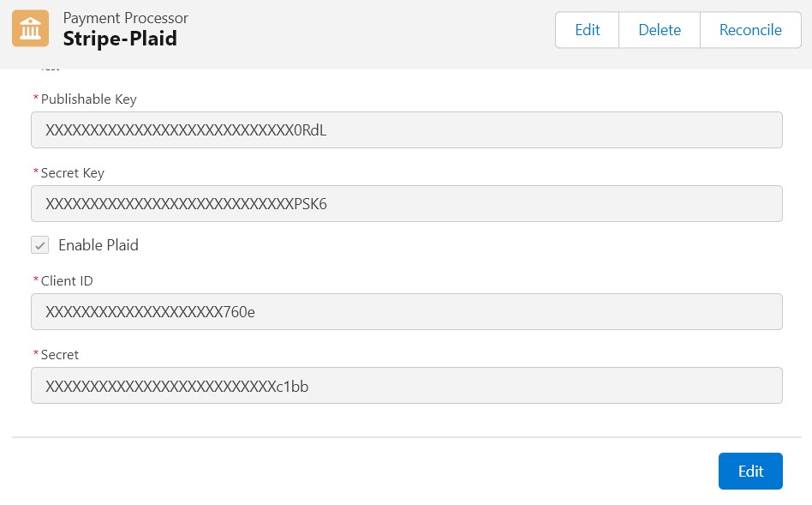Click the Stripe-Plaid record title
This screenshot has width=812, height=505.
pos(120,39)
